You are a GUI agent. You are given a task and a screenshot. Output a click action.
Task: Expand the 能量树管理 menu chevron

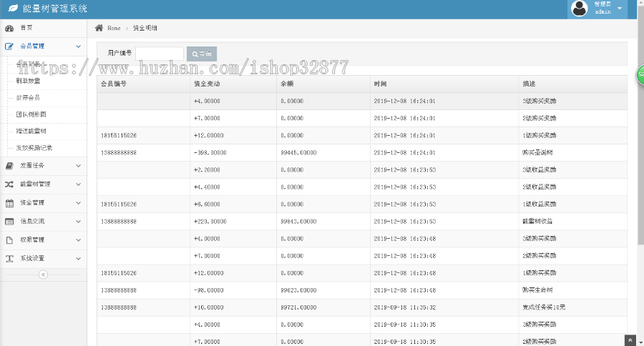[x=78, y=184]
